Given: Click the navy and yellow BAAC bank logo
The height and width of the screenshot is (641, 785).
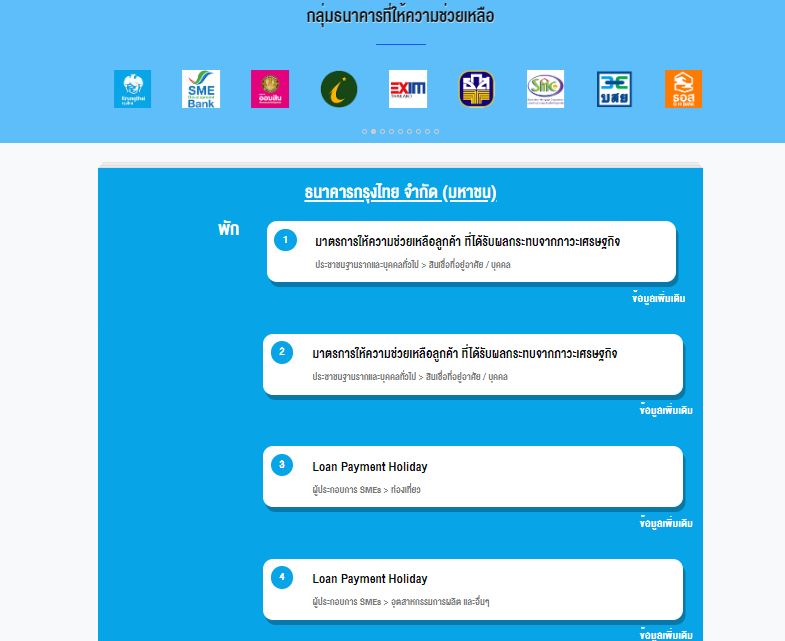Looking at the screenshot, I should 477,89.
